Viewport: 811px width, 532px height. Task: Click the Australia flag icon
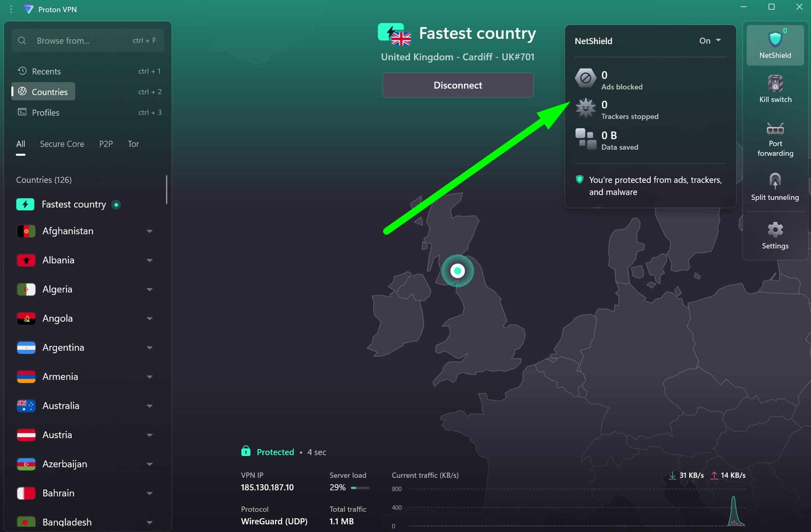pos(26,406)
